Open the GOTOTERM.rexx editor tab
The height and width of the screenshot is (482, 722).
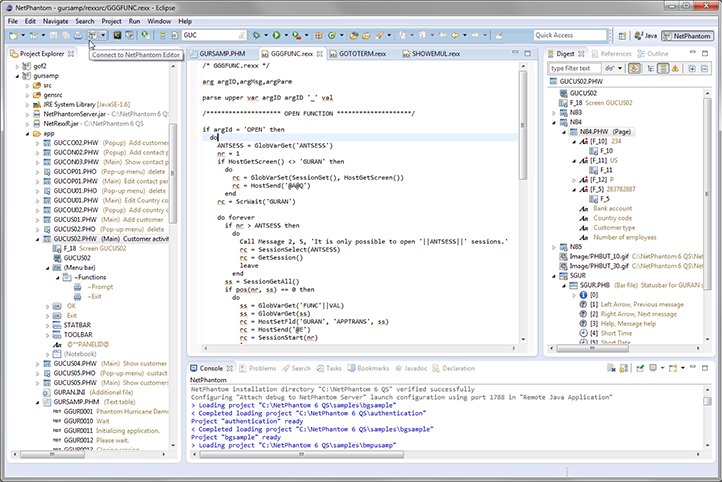click(362, 54)
